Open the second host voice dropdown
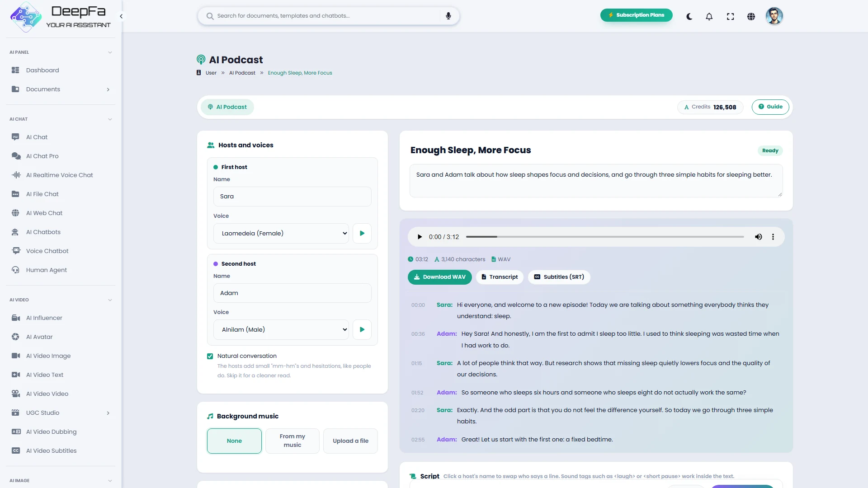Screen dimensions: 868x488 [x=281, y=330]
